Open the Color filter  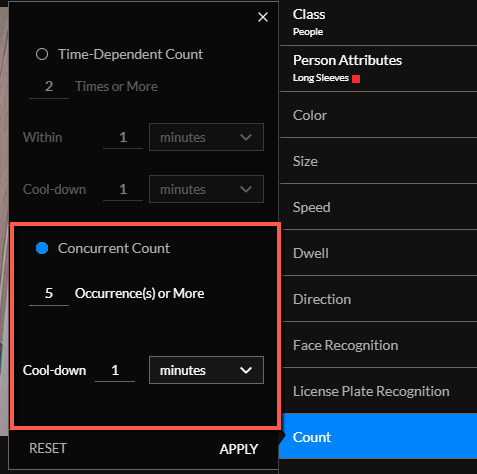[378, 115]
